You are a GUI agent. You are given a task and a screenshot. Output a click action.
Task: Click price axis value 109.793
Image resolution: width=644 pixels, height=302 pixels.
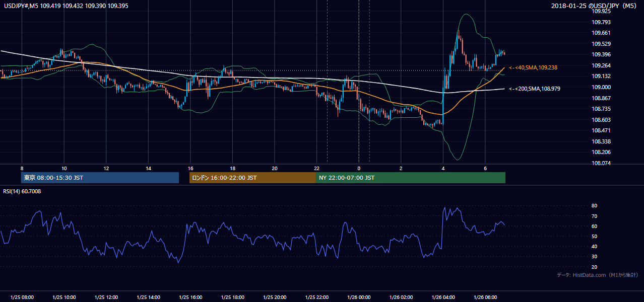(601, 22)
